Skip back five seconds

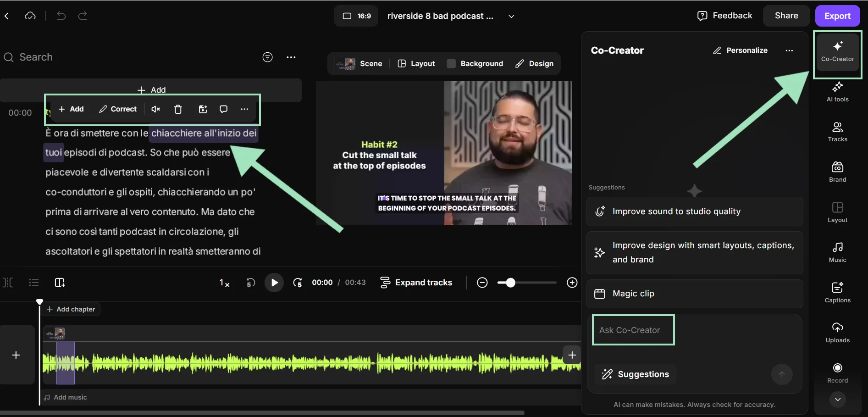point(250,283)
